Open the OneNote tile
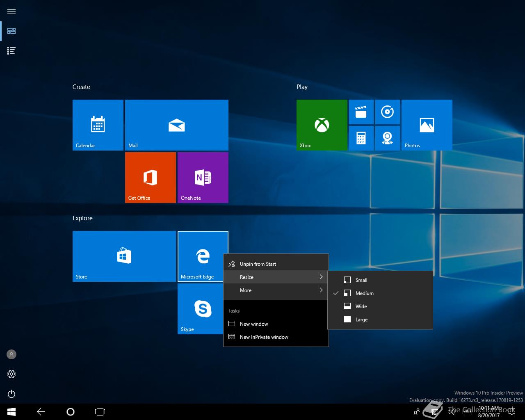The width and height of the screenshot is (525, 420). pyautogui.click(x=203, y=178)
